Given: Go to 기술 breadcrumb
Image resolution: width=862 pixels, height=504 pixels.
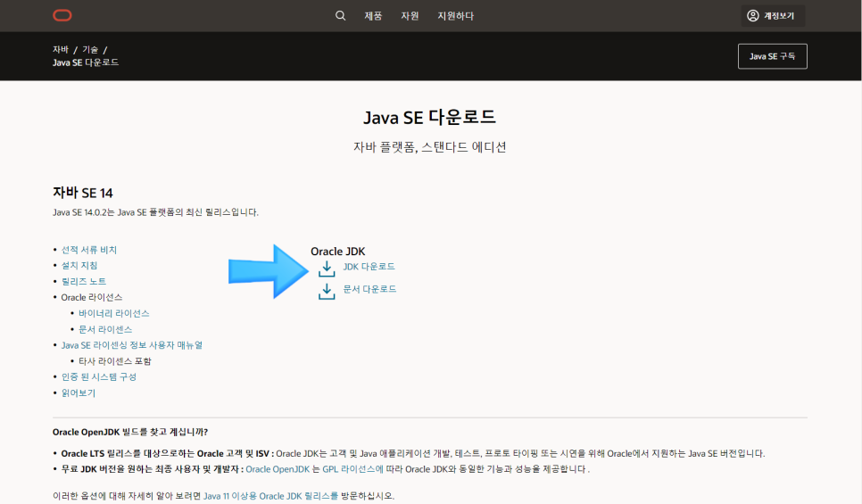Looking at the screenshot, I should (90, 49).
